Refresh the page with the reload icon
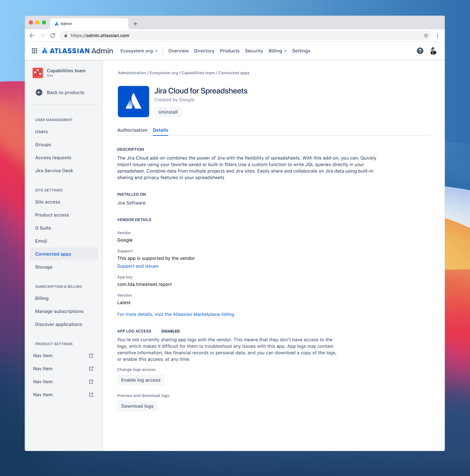 pyautogui.click(x=53, y=35)
